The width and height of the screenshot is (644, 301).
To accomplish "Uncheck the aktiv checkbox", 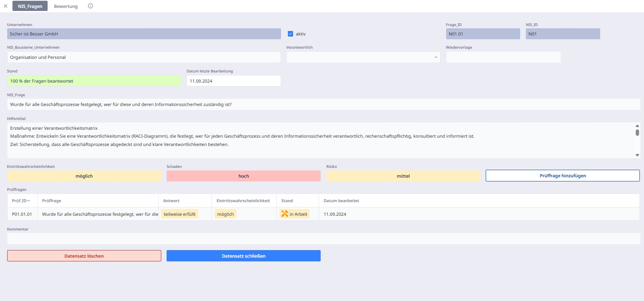I will (290, 34).
